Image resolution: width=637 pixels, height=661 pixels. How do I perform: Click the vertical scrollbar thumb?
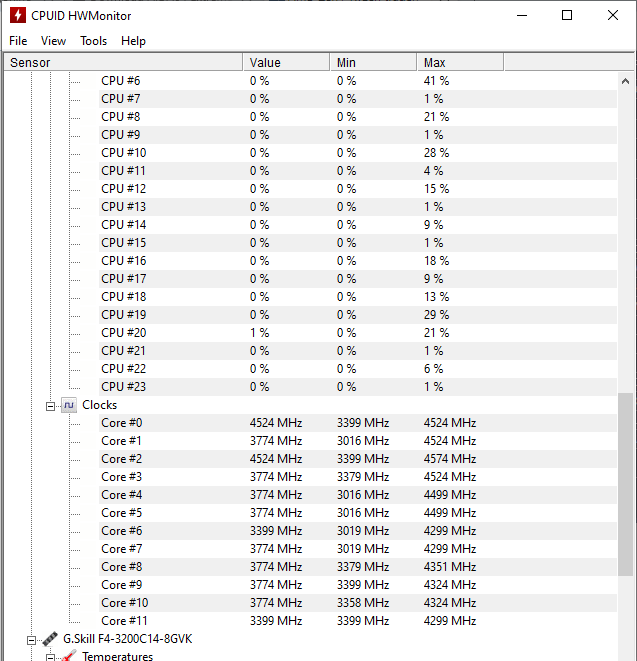point(625,484)
